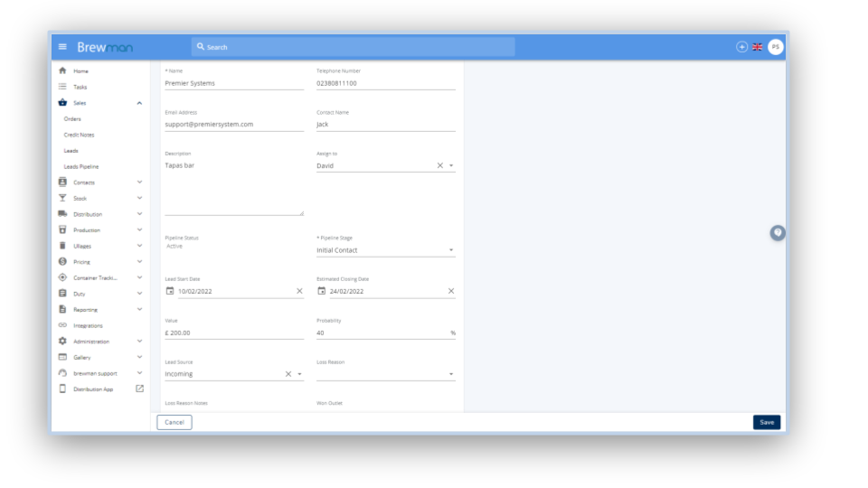This screenshot has height=488, width=868.
Task: Edit the Telephone Number field
Action: pos(386,83)
